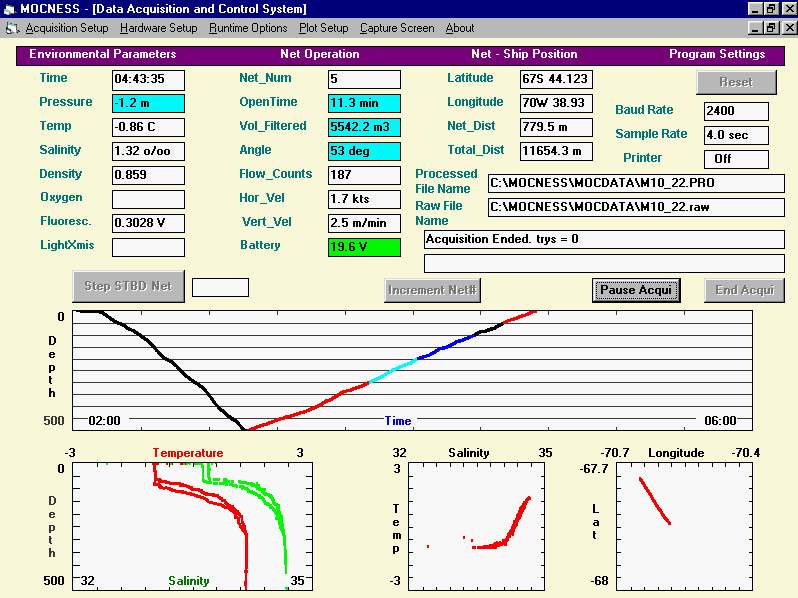Minimize the MOCNESS main window
Screen dimensions: 798x598
click(756, 9)
